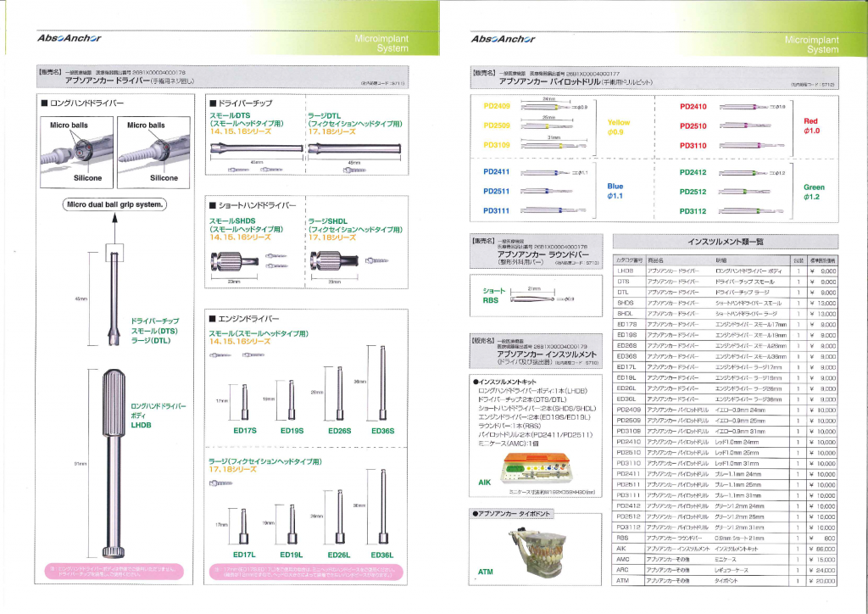868x614 pixels.
Task: Click the large short hand driver image under ラージSHDL
Action: 335,260
